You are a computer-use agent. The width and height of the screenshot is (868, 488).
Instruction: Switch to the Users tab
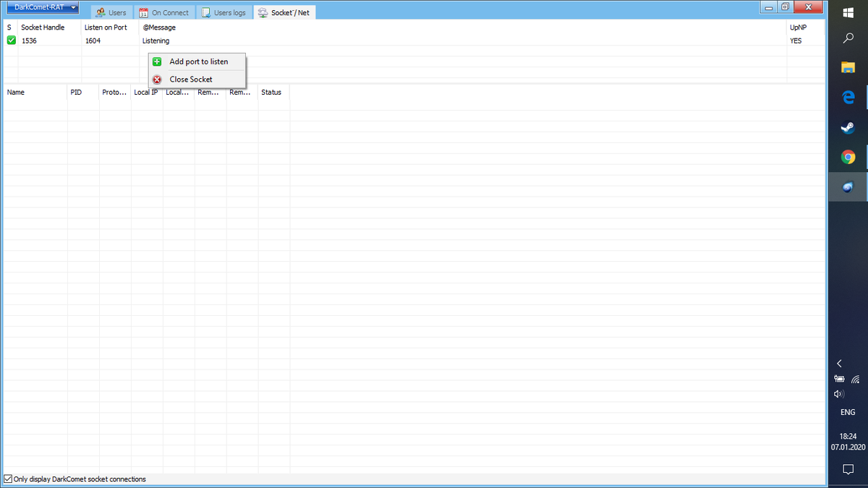point(111,12)
